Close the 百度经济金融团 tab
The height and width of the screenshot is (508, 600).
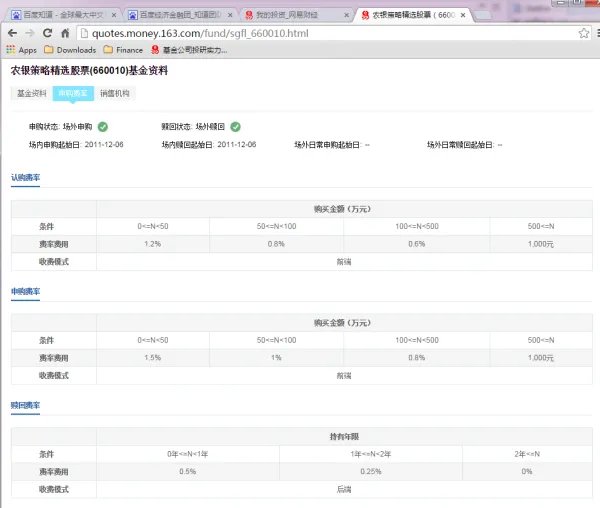[x=230, y=15]
